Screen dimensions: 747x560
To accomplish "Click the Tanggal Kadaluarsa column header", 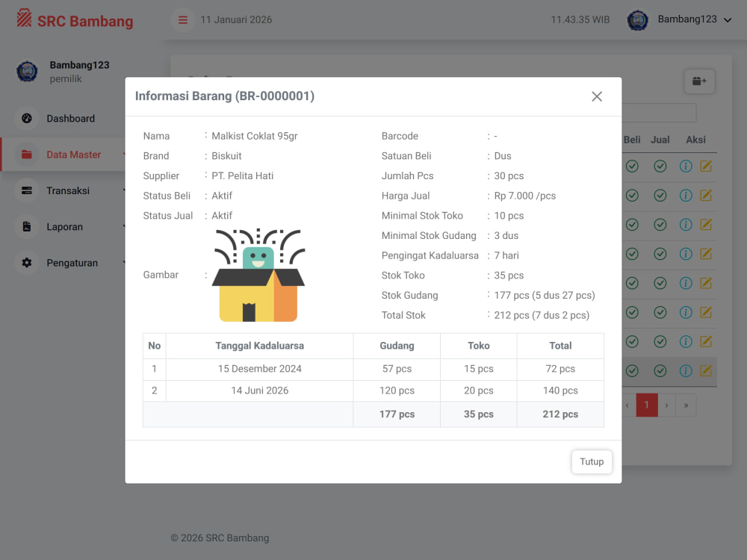I will [260, 346].
